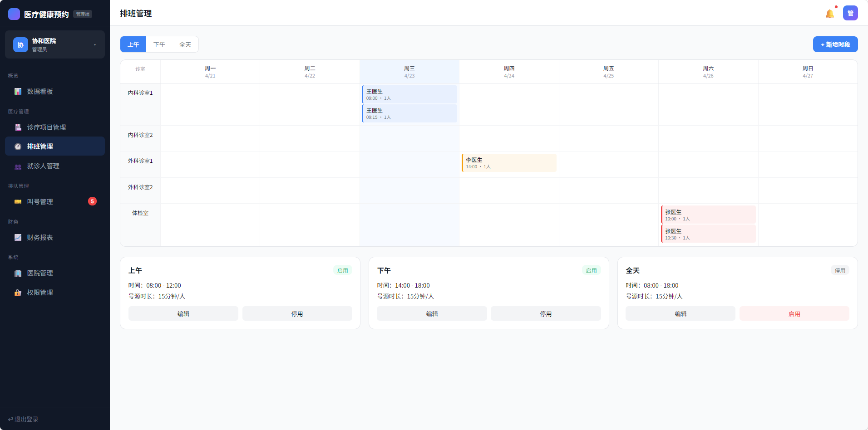Screen dimensions: 868x430
Task: Open 数据看板 dashboard from sidebar icon
Action: 18,92
